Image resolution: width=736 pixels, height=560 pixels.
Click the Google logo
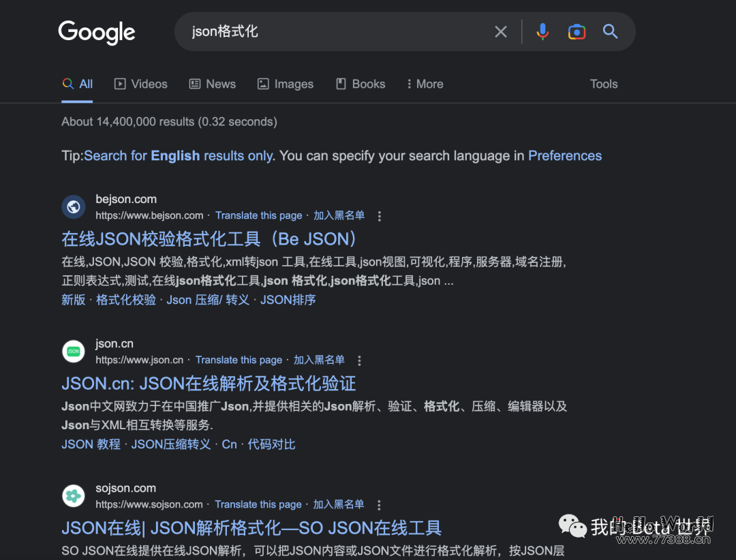[x=97, y=32]
